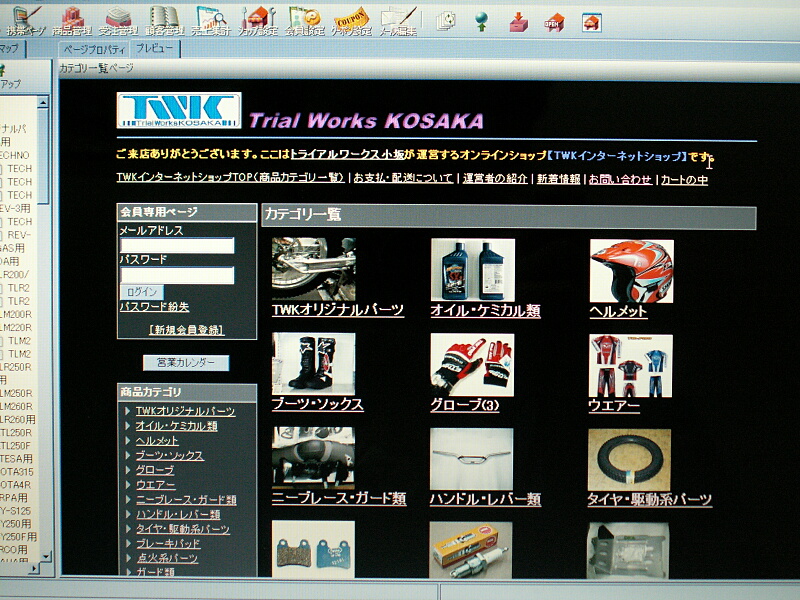Click the tree panel scroll-down arrow

pos(45,556)
